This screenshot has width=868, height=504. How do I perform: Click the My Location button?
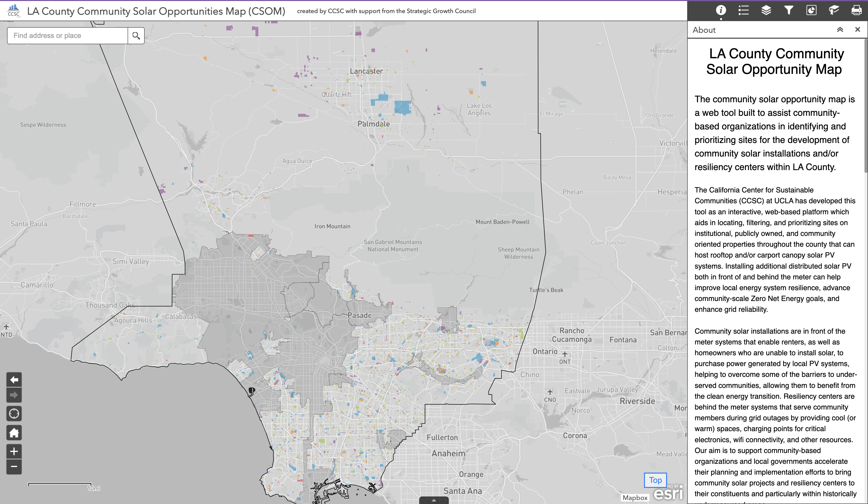tap(14, 413)
